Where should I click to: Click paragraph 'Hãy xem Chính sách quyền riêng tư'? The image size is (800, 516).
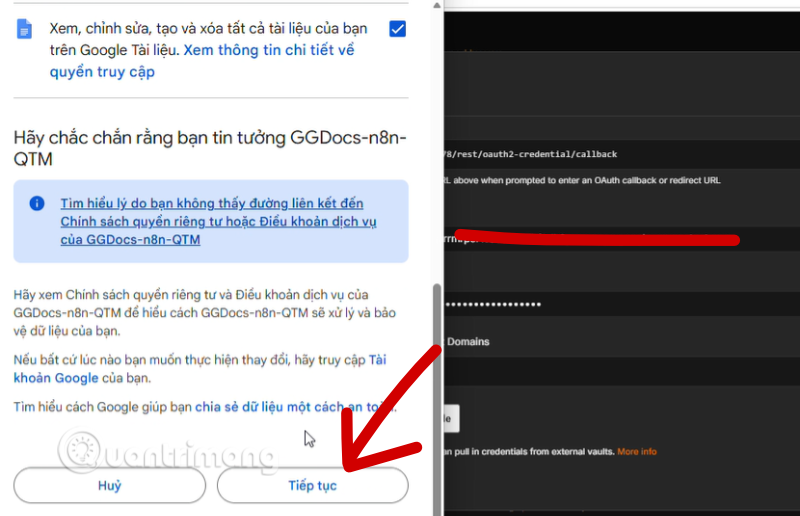205,312
